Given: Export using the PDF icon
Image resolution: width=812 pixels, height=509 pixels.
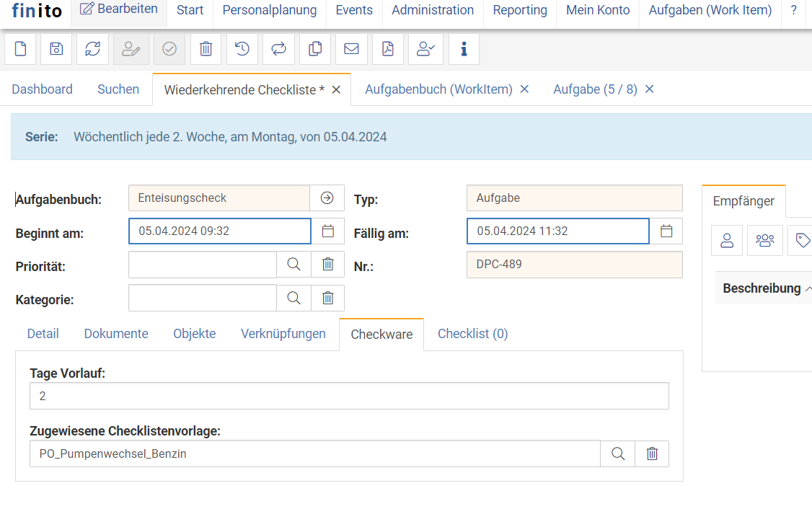Looking at the screenshot, I should click(x=388, y=49).
